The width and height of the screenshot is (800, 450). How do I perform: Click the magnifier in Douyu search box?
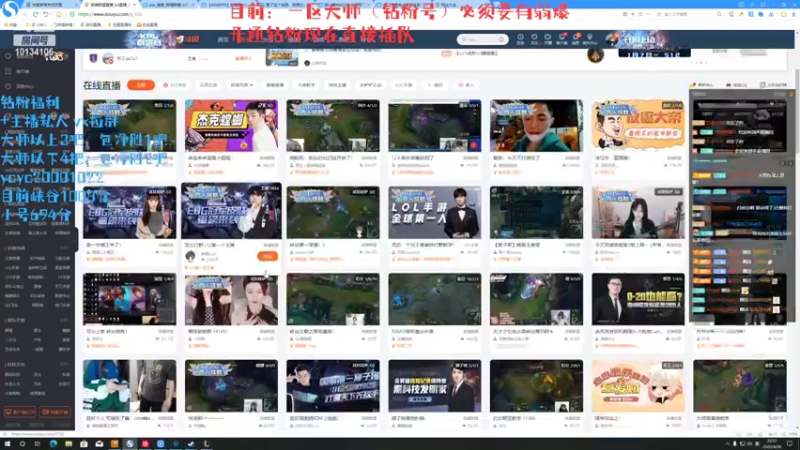point(502,39)
